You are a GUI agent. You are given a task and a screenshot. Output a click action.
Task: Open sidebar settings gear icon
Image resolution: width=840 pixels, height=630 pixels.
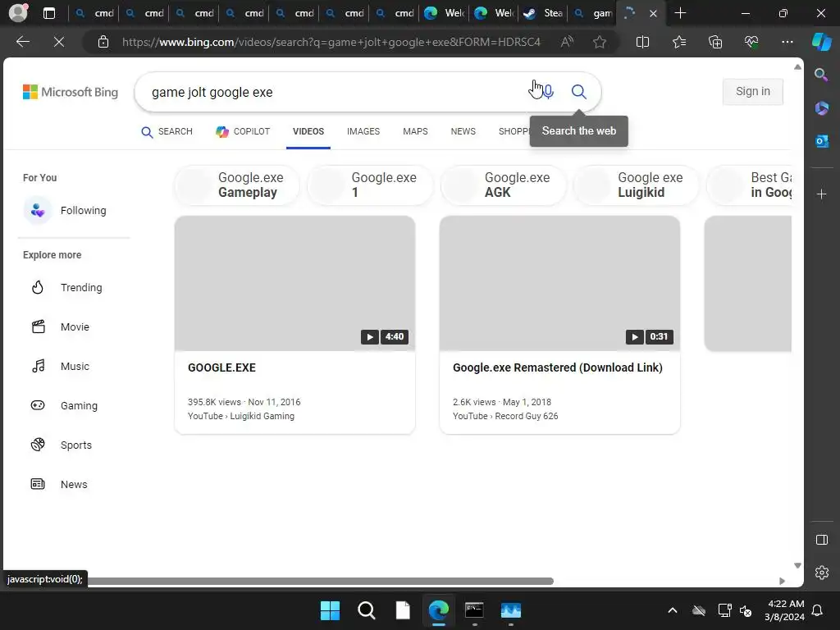click(x=821, y=573)
